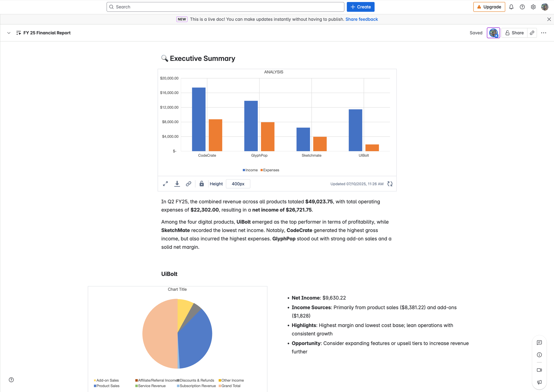Click the Product Sales pie legend entry
The width and height of the screenshot is (554, 392).
tap(106, 386)
